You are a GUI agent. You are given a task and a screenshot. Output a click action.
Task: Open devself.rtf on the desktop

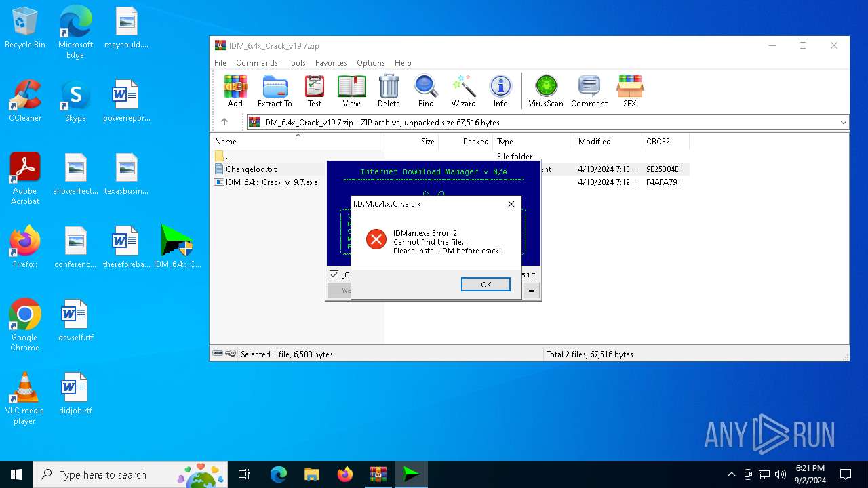(x=75, y=321)
